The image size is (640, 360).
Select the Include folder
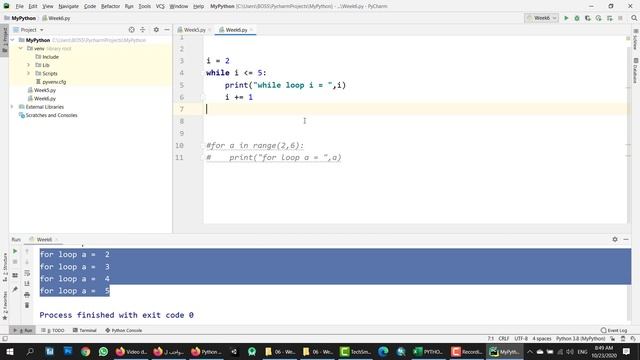(x=47, y=57)
